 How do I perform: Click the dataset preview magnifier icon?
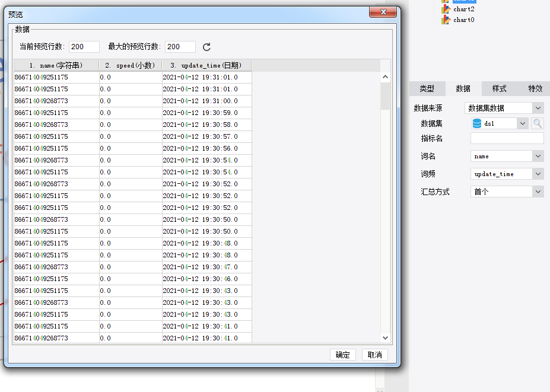(x=538, y=123)
